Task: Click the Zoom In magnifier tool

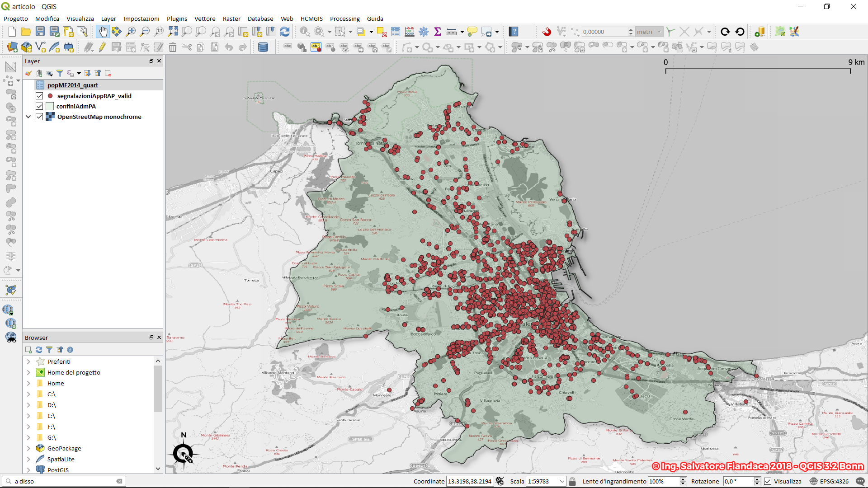Action: (x=131, y=32)
